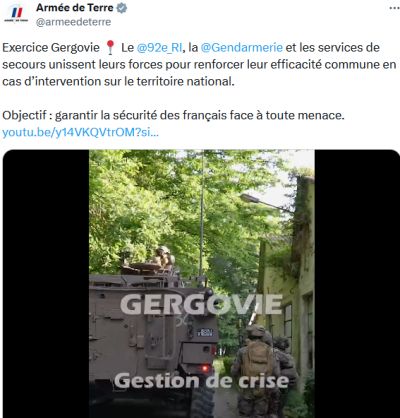Open tweet via the Objectif sentence

[173, 115]
